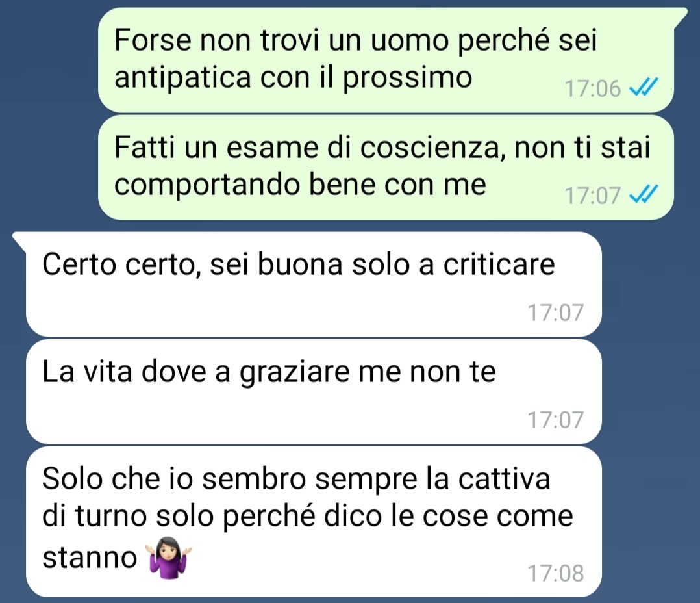Click the 17:08 timestamp

[555, 573]
